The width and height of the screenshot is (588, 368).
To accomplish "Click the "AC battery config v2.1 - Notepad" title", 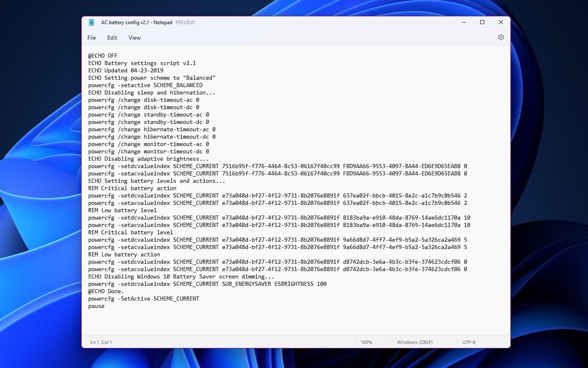I will pyautogui.click(x=136, y=22).
